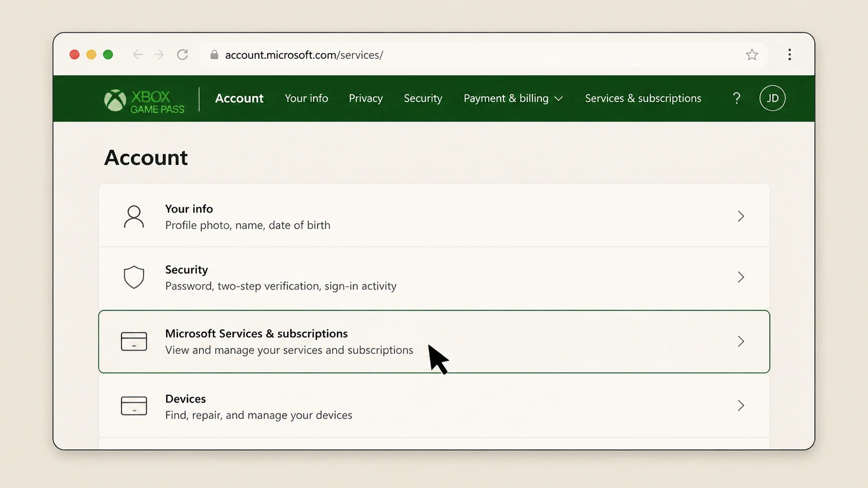Open Microsoft Services & subscriptions card title

coord(257,334)
